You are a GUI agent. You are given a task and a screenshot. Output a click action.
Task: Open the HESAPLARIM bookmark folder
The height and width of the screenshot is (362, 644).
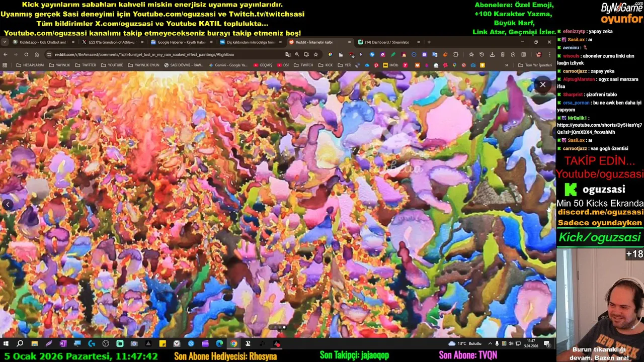(x=30, y=65)
